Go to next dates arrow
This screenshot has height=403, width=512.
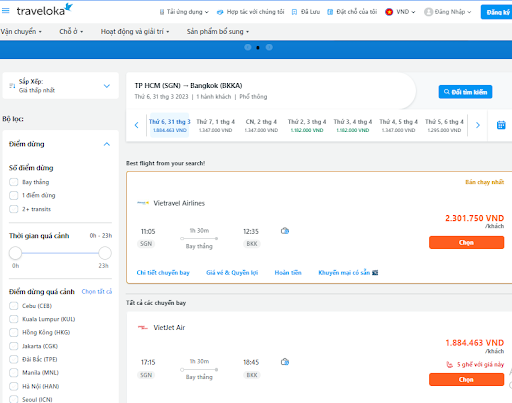478,125
